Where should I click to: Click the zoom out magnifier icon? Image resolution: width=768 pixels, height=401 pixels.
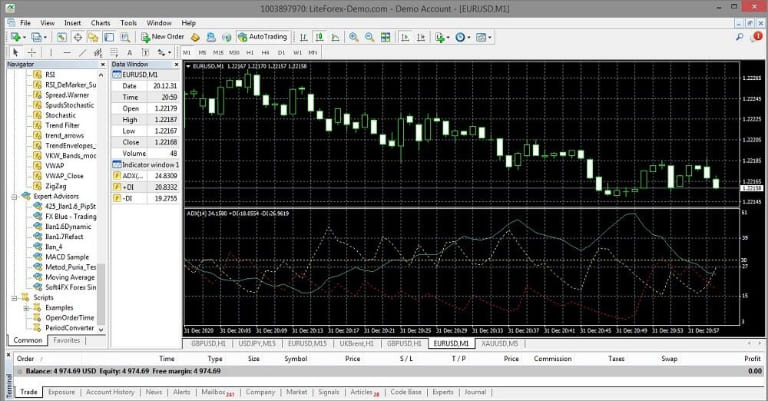click(x=369, y=37)
